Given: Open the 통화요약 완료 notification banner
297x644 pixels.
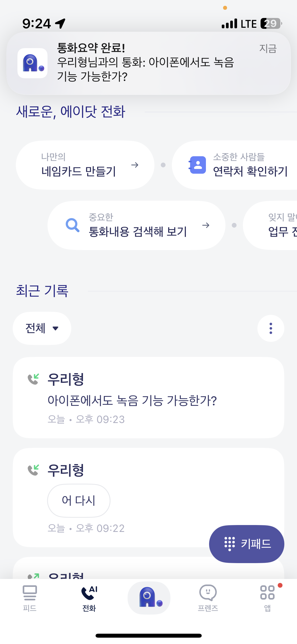Looking at the screenshot, I should pos(148,63).
